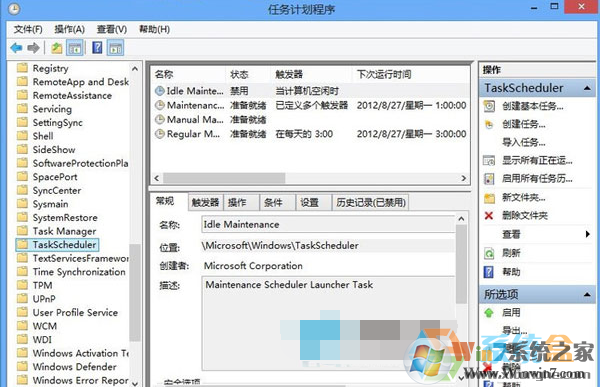This screenshot has height=387, width=601.
Task: Click the task list horizontal scrollbar thumb
Action: click(x=224, y=178)
